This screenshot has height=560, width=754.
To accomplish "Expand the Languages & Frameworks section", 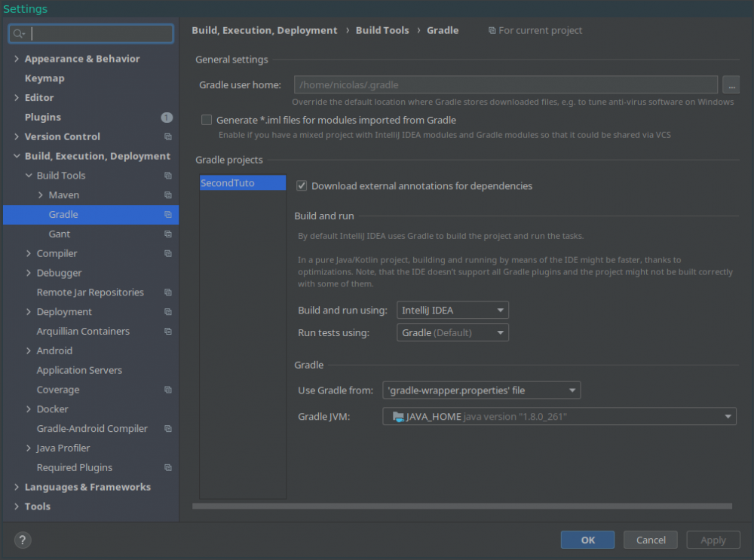I will (x=17, y=487).
